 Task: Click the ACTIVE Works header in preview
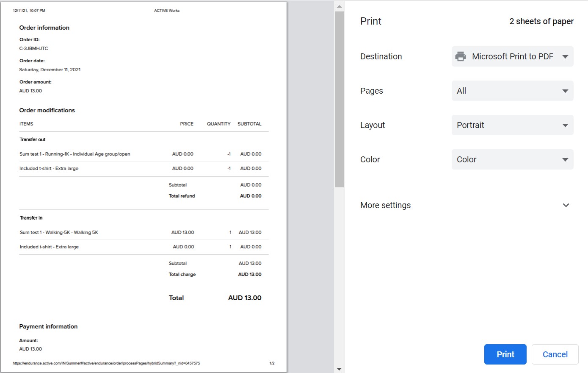(x=167, y=11)
